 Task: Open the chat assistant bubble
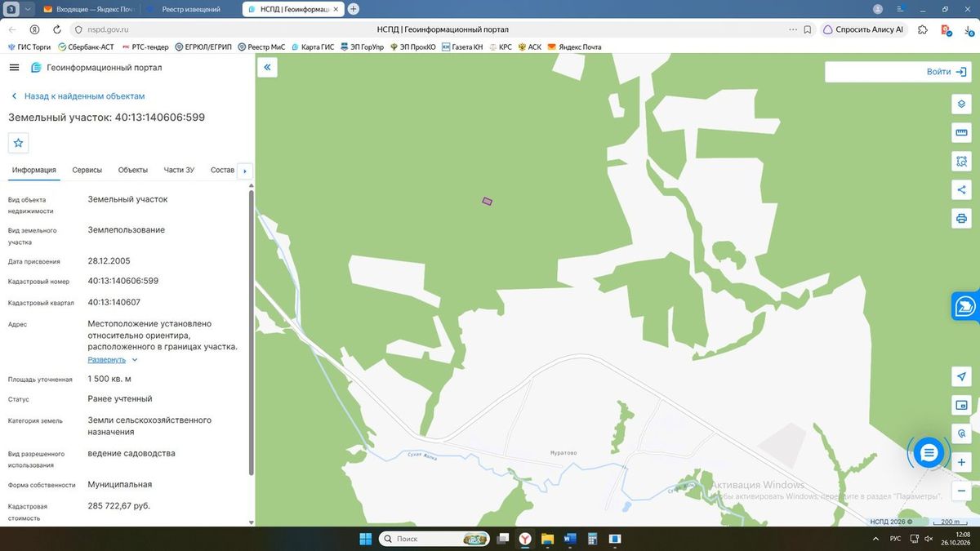click(x=929, y=452)
